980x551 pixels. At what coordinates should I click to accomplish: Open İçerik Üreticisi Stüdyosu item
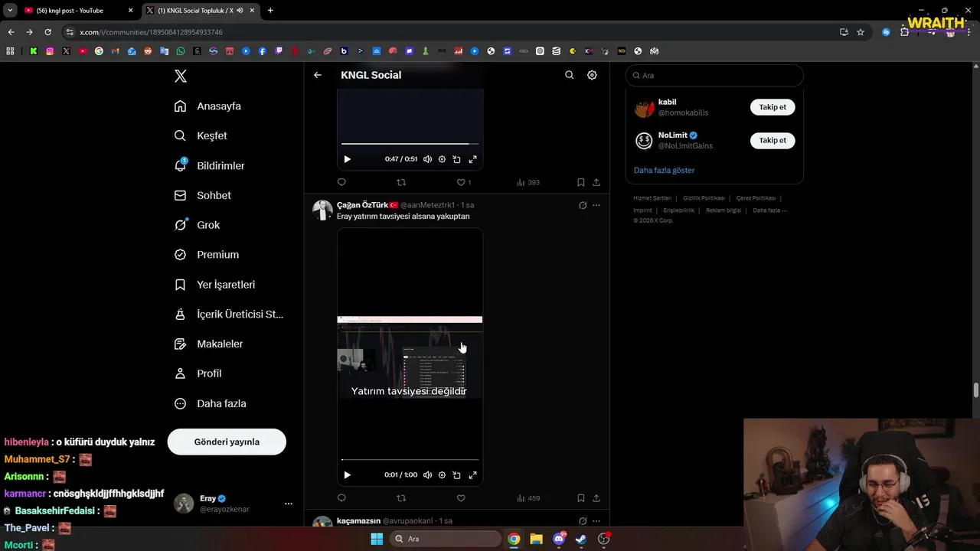tap(228, 314)
